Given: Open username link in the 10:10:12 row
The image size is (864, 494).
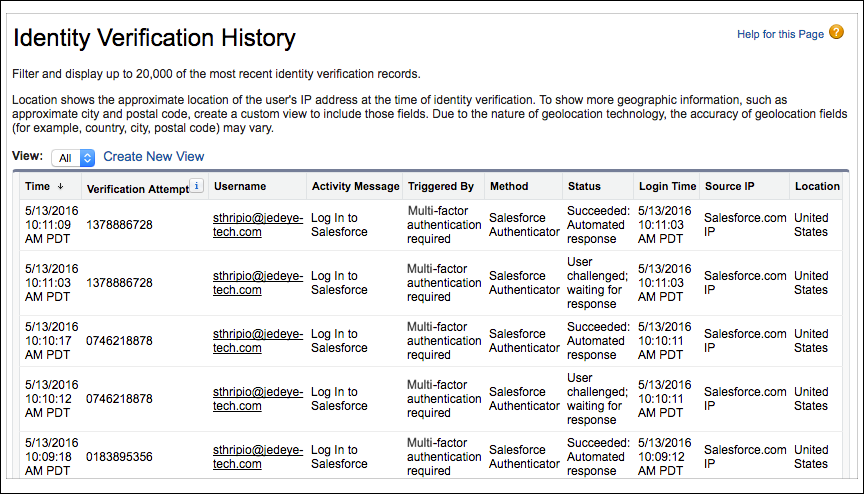Looking at the screenshot, I should click(258, 399).
